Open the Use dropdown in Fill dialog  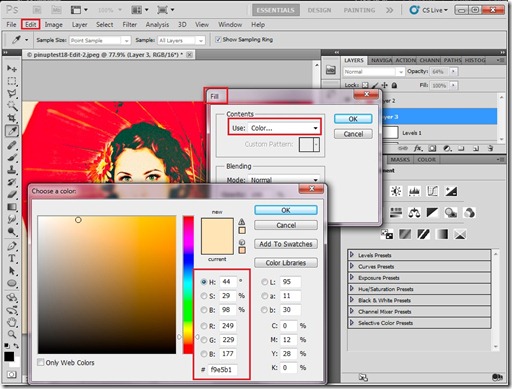(x=284, y=128)
